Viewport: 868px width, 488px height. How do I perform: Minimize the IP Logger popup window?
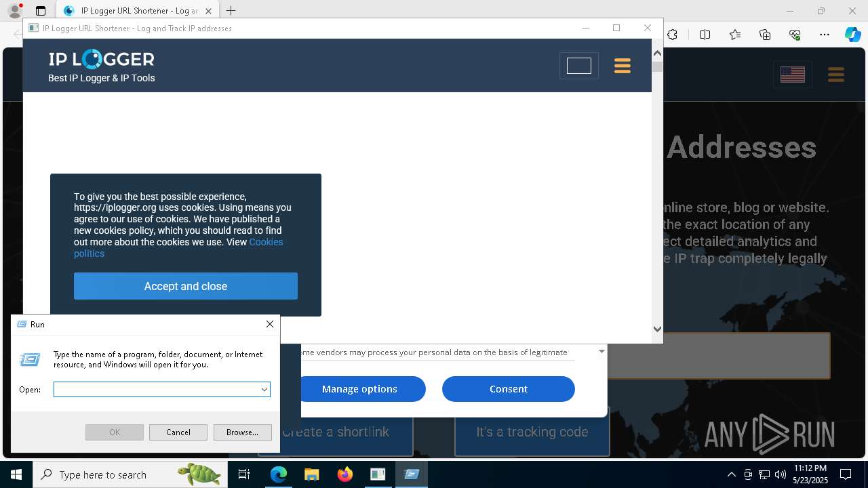pyautogui.click(x=586, y=28)
